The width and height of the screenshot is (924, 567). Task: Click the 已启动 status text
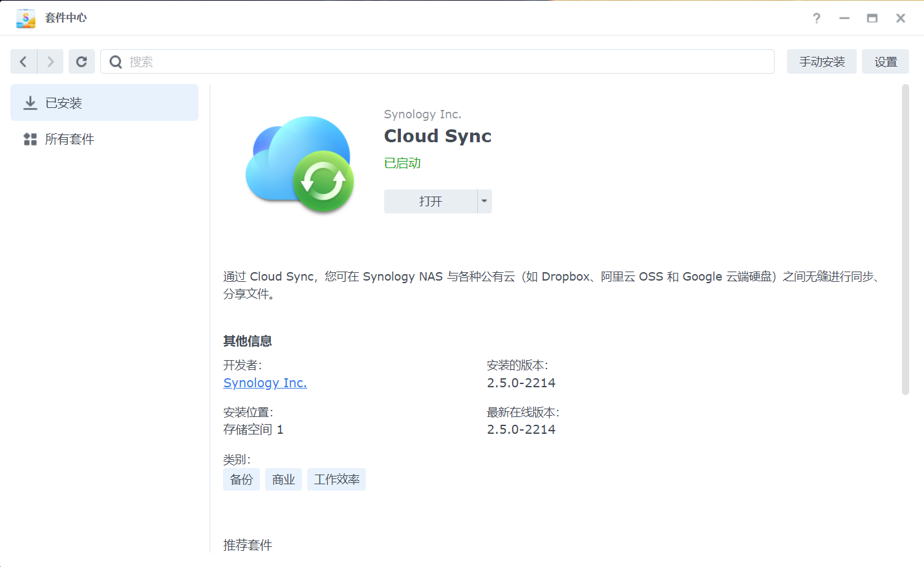[402, 163]
